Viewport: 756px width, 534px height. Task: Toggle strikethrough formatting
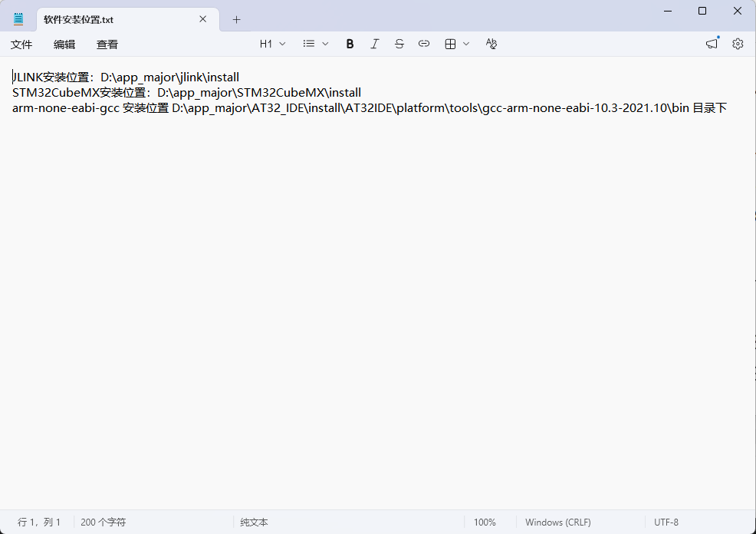click(x=399, y=44)
